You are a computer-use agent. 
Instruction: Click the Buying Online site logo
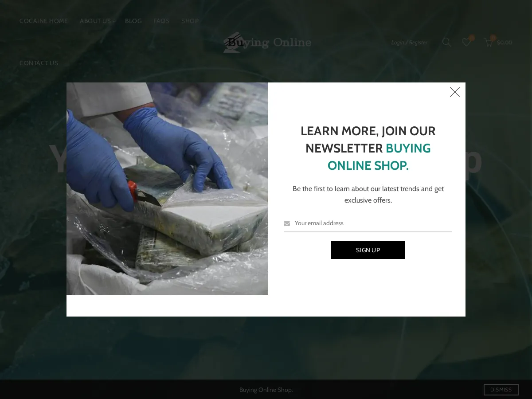(x=267, y=42)
